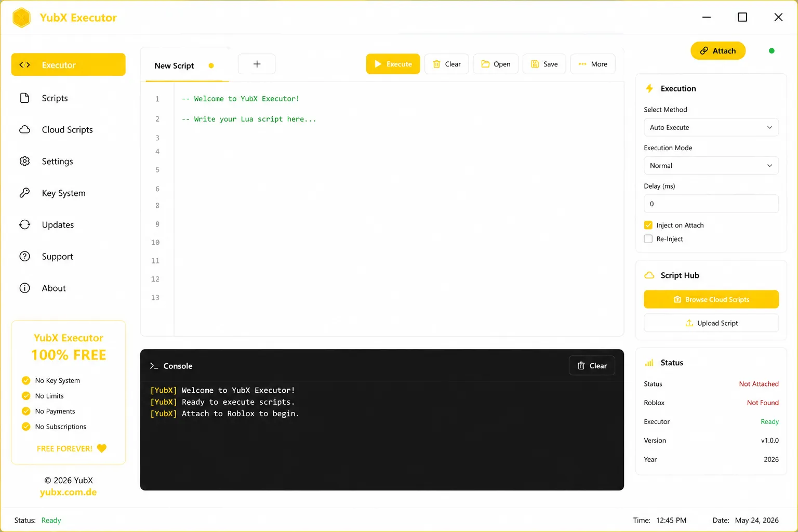Click the Status bar chart icon
Viewport: 798px width, 532px height.
[649, 363]
